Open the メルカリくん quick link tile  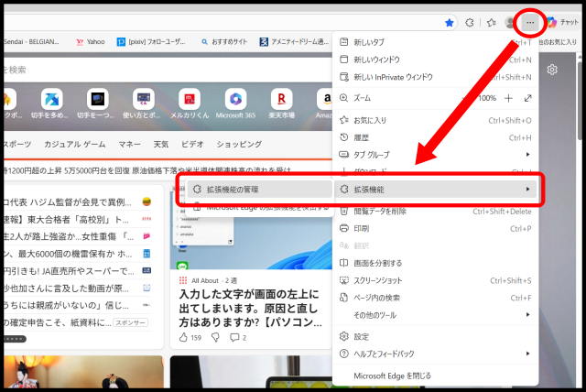pos(190,103)
